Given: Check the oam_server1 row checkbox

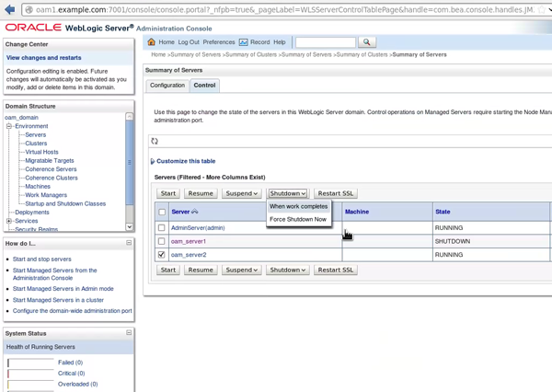Looking at the screenshot, I should 162,241.
